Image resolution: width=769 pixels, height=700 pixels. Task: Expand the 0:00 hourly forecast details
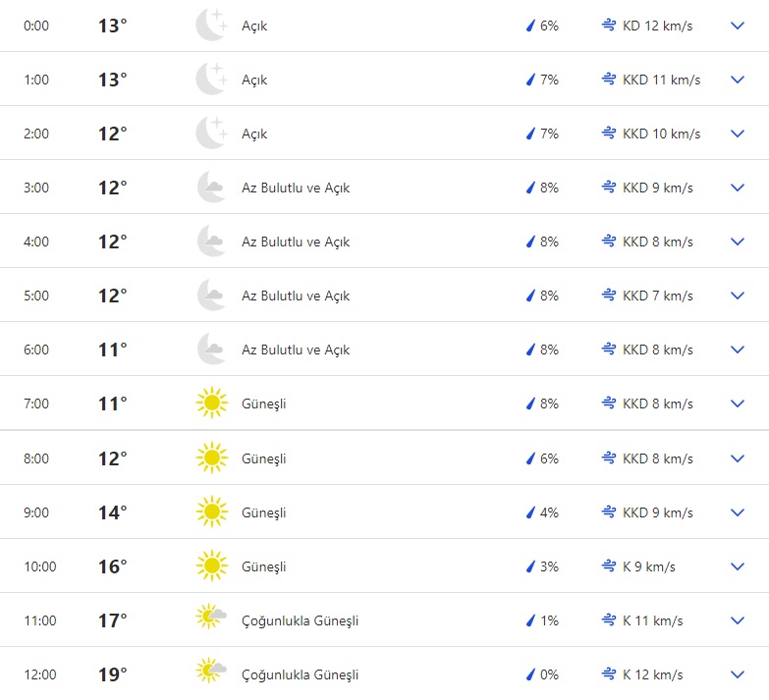point(738,26)
